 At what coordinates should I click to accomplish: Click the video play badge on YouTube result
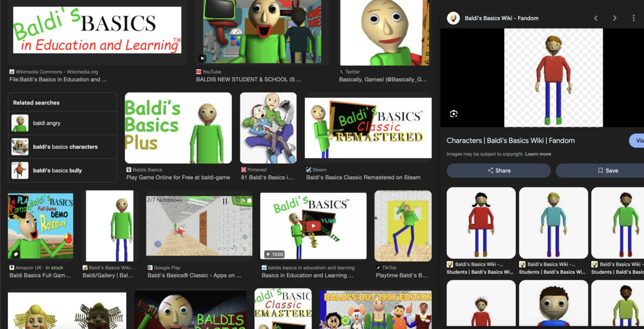(202, 58)
